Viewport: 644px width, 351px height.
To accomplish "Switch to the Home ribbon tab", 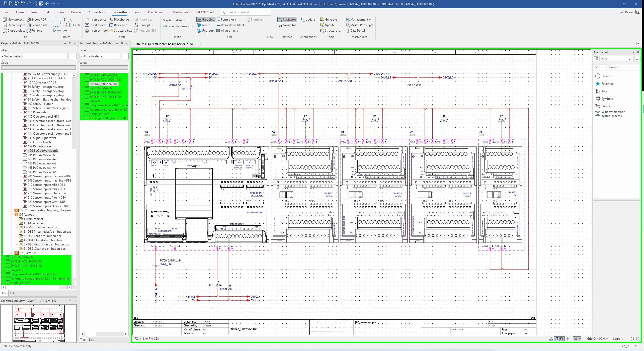I will pyautogui.click(x=20, y=12).
